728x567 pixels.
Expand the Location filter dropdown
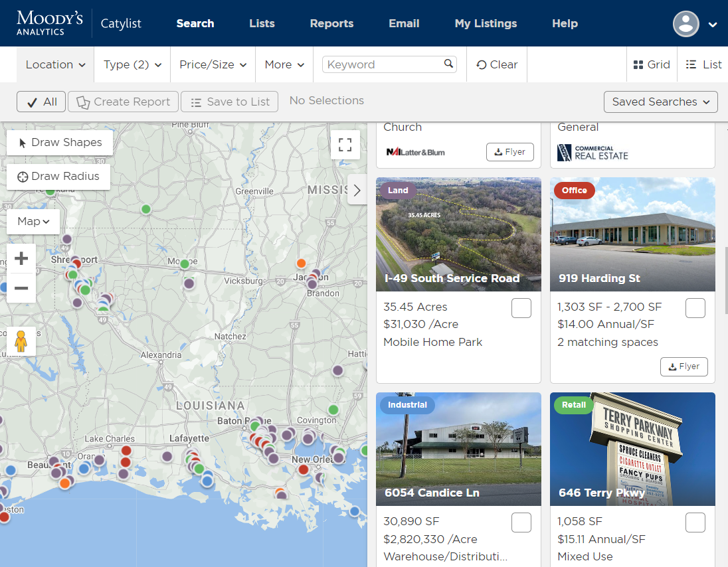(55, 64)
